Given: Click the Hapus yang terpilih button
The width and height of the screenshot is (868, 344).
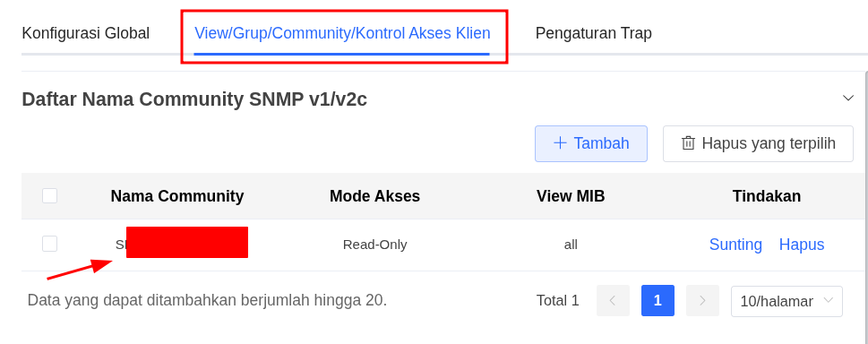Looking at the screenshot, I should point(758,143).
